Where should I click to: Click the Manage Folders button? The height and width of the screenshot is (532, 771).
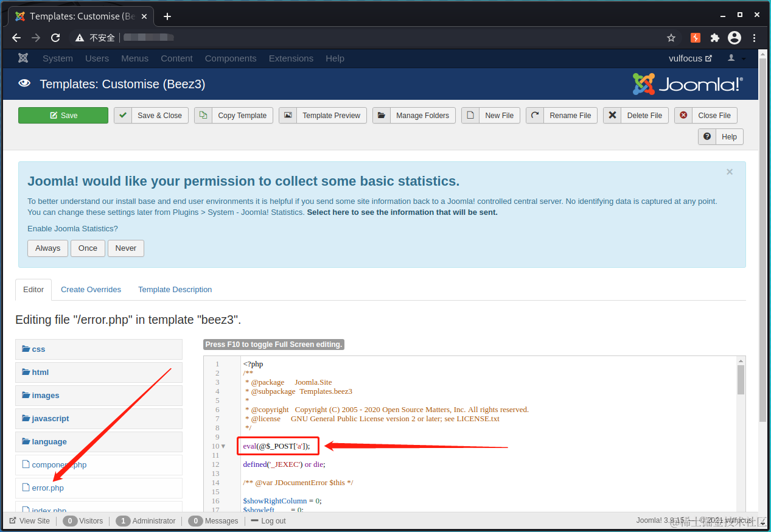(414, 116)
